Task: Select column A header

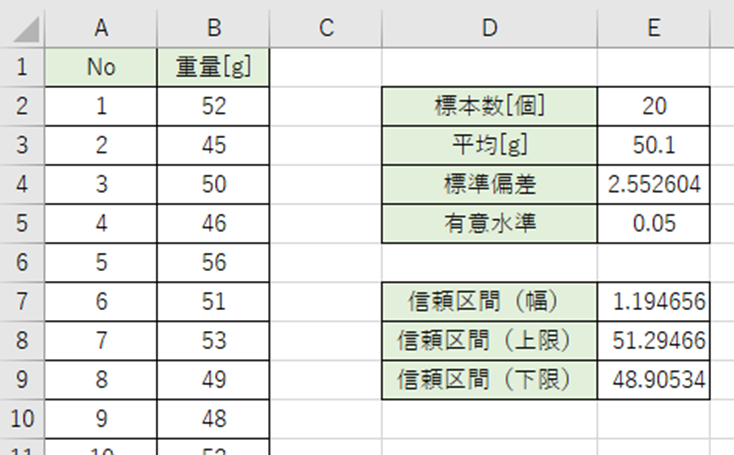Action: (x=101, y=28)
